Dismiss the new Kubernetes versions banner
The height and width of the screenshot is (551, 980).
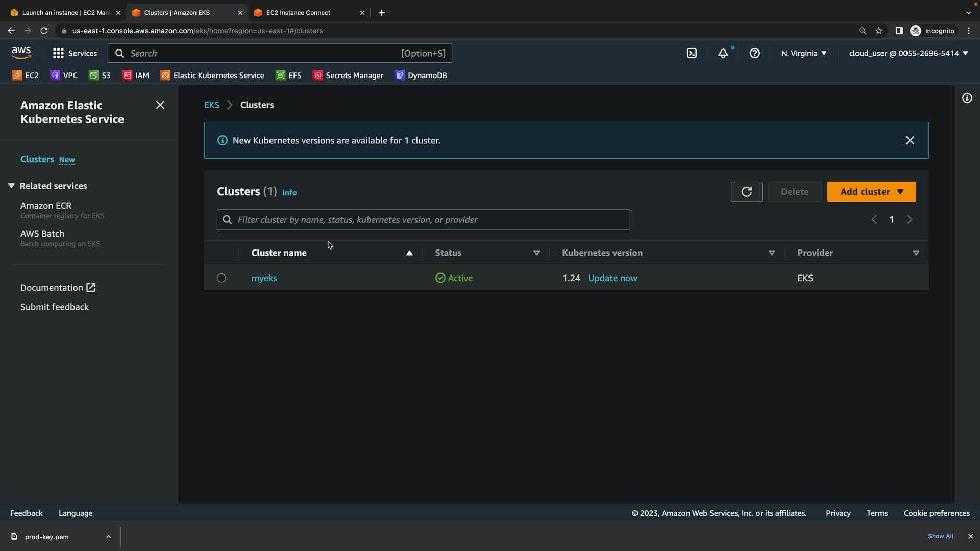[x=910, y=140]
